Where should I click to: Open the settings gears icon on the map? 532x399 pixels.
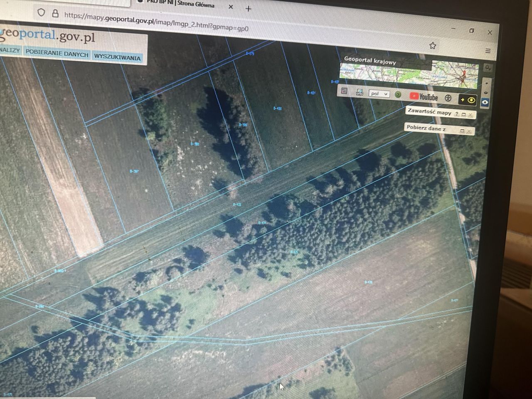[488, 68]
